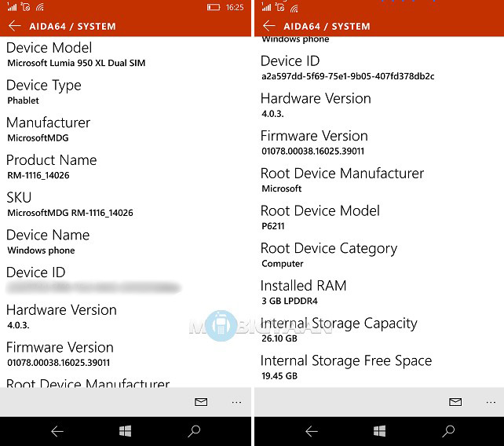This screenshot has width=504, height=446.
Task: Select the Internal Storage Capacity heading
Action: click(339, 324)
